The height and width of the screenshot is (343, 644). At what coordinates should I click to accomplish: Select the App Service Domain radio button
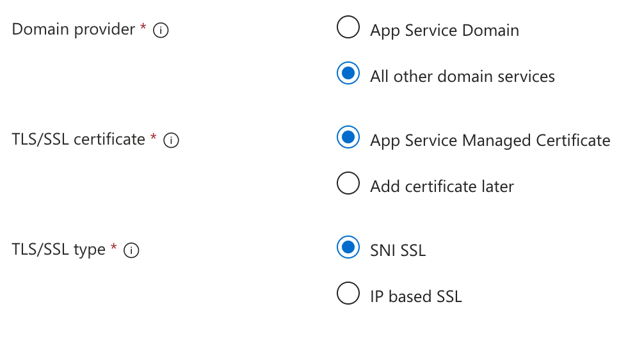click(x=348, y=27)
